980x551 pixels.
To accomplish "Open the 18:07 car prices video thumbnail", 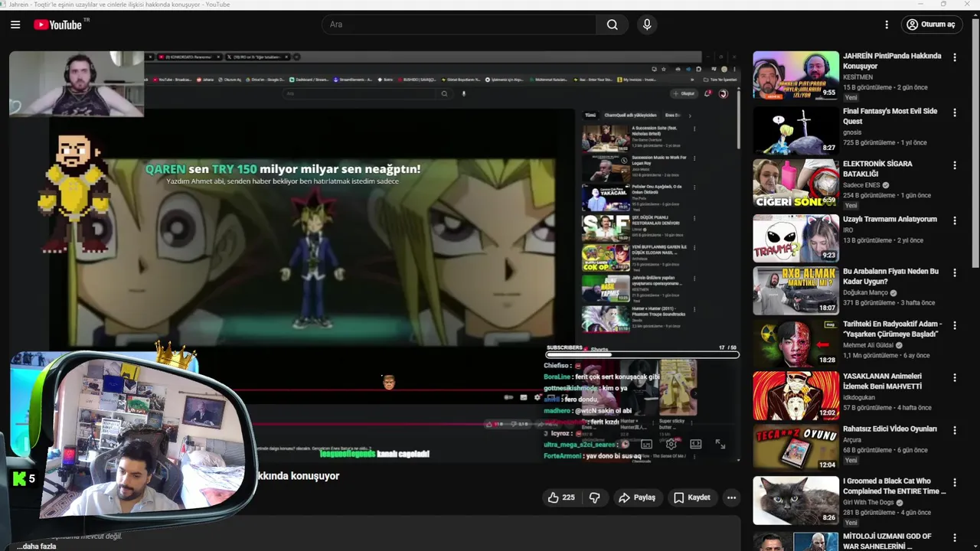I will point(795,290).
